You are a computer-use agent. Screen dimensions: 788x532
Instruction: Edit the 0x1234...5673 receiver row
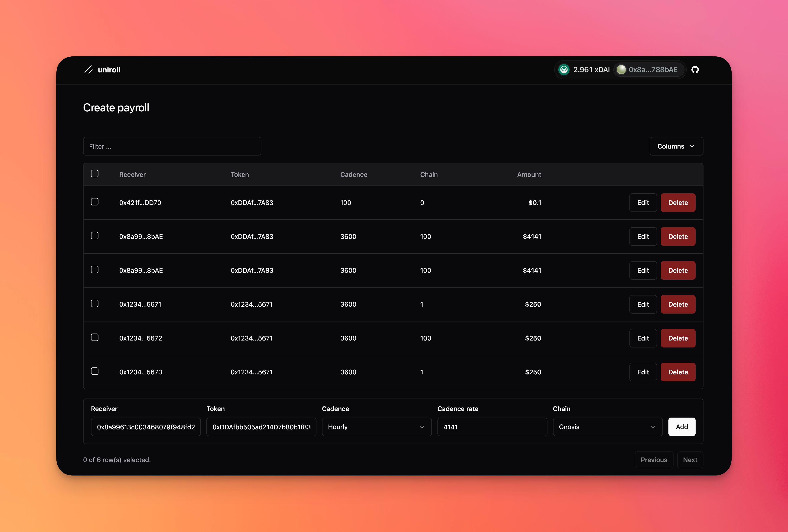point(643,372)
